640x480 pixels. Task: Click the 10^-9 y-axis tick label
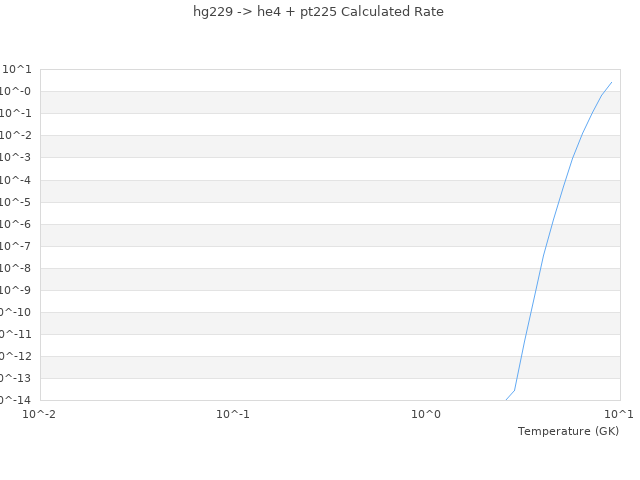click(x=16, y=290)
